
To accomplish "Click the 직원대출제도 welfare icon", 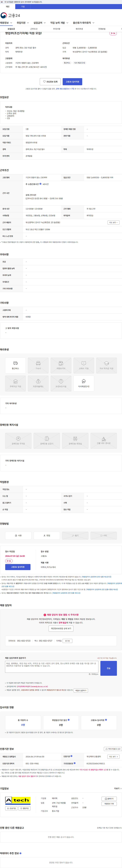I will click(38, 383).
